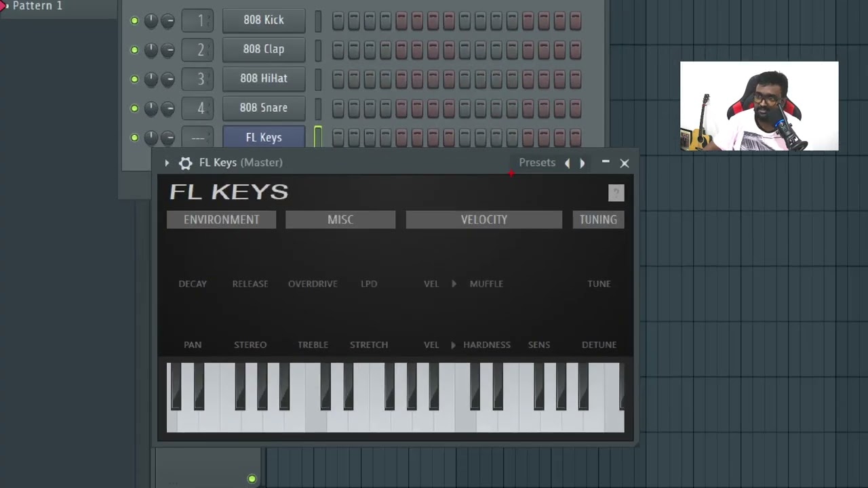The width and height of the screenshot is (868, 488).
Task: Open the unassigned mixer track selector for FL Keys
Action: pos(198,138)
